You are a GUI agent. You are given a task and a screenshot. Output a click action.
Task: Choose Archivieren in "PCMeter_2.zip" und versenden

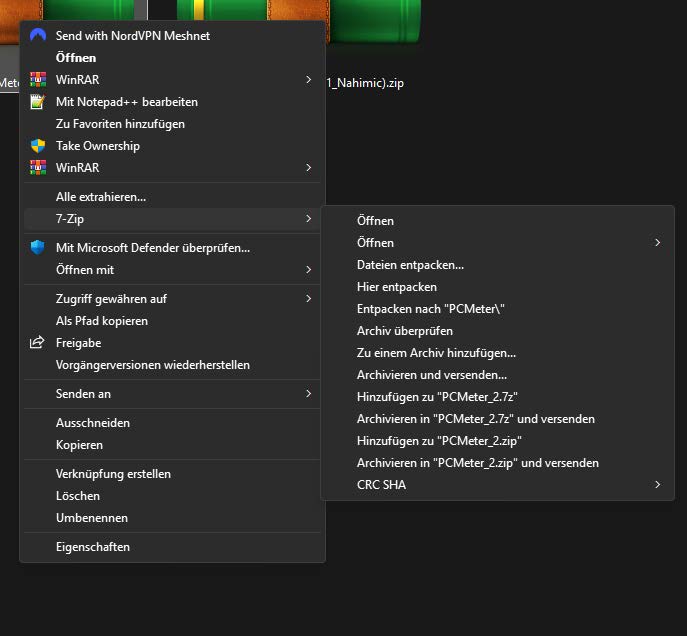point(498,462)
